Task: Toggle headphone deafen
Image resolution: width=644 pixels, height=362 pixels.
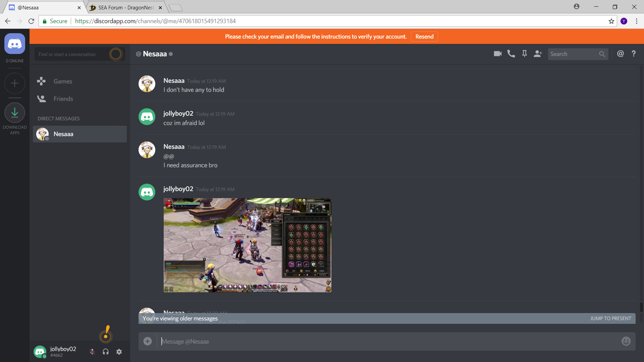Action: pos(106,352)
